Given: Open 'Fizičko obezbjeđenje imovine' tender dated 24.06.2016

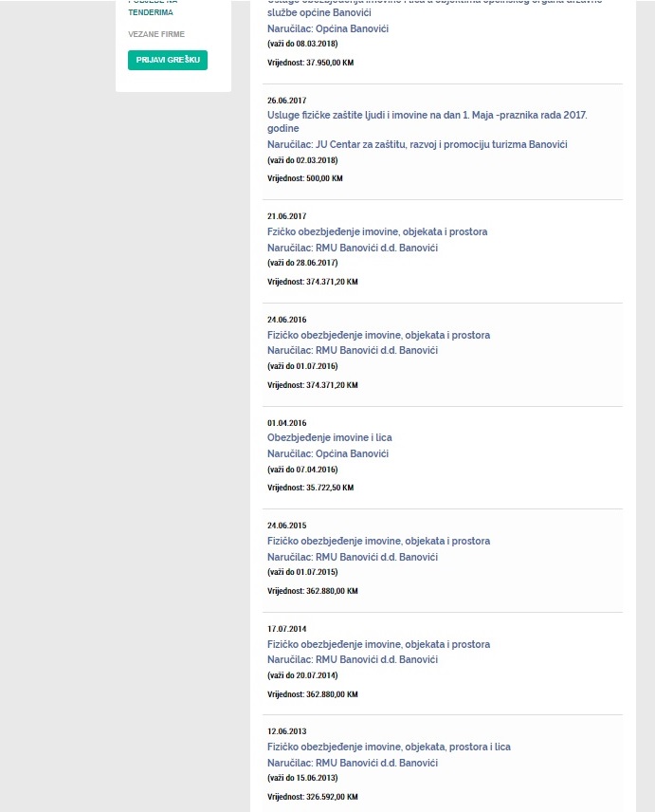Looking at the screenshot, I should [x=378, y=335].
